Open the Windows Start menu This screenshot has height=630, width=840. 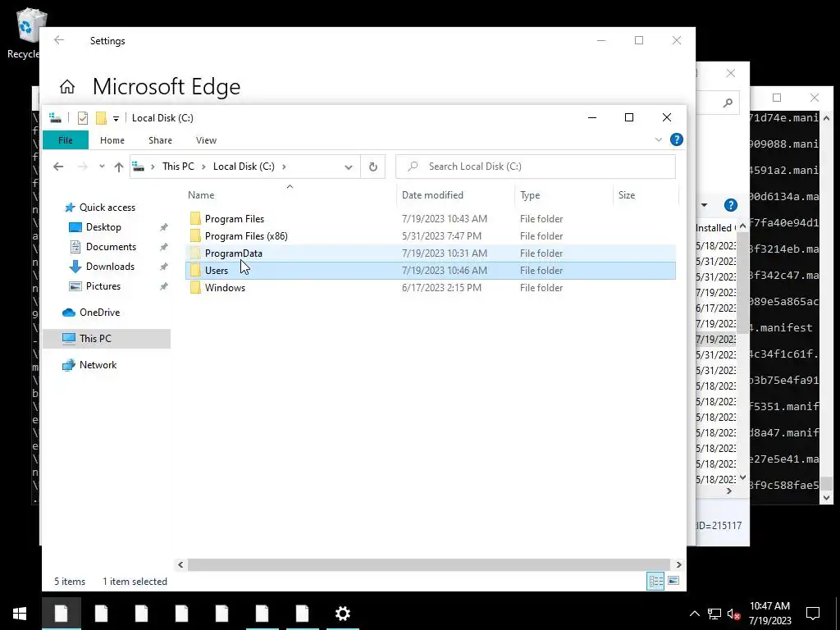pyautogui.click(x=21, y=614)
